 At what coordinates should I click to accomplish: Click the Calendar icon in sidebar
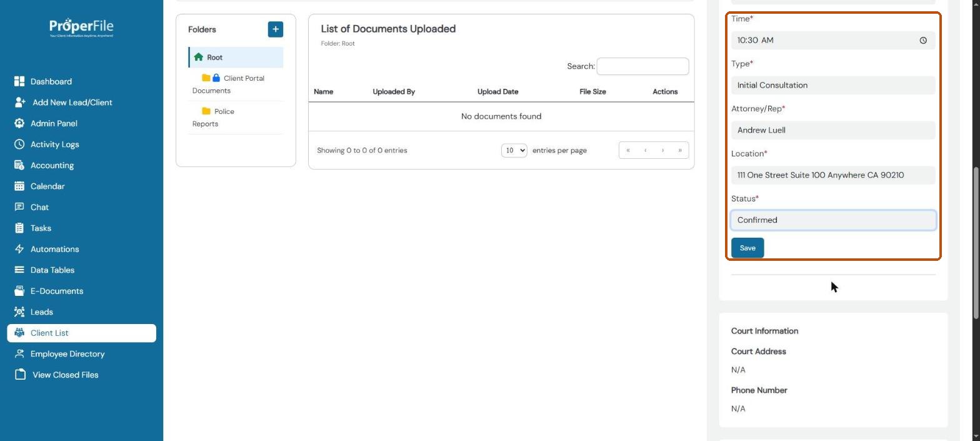(19, 186)
